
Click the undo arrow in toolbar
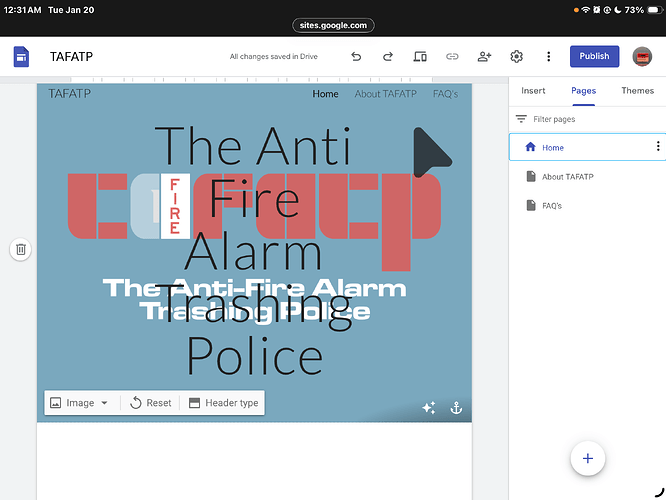[356, 57]
